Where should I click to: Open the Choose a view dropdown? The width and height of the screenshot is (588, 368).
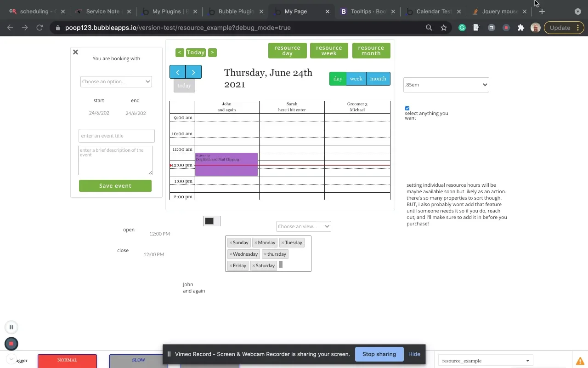coord(304,226)
